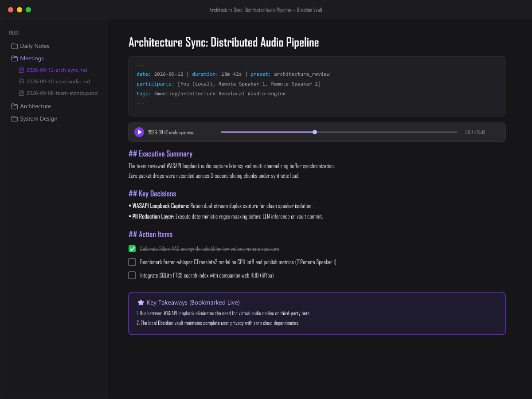Click the 2026-09-12-arch-sync.wav filename label
532x399 pixels.
[171, 132]
